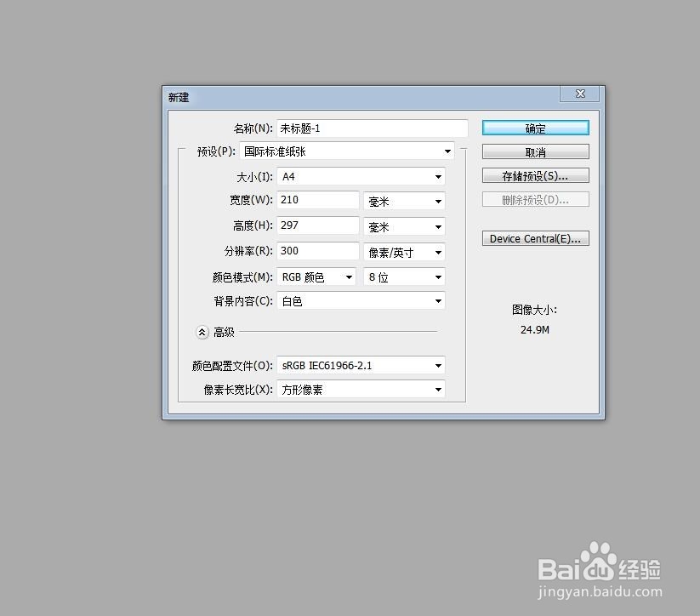The height and width of the screenshot is (616, 700).
Task: Collapse the 高级 section chevron icon
Action: (202, 333)
